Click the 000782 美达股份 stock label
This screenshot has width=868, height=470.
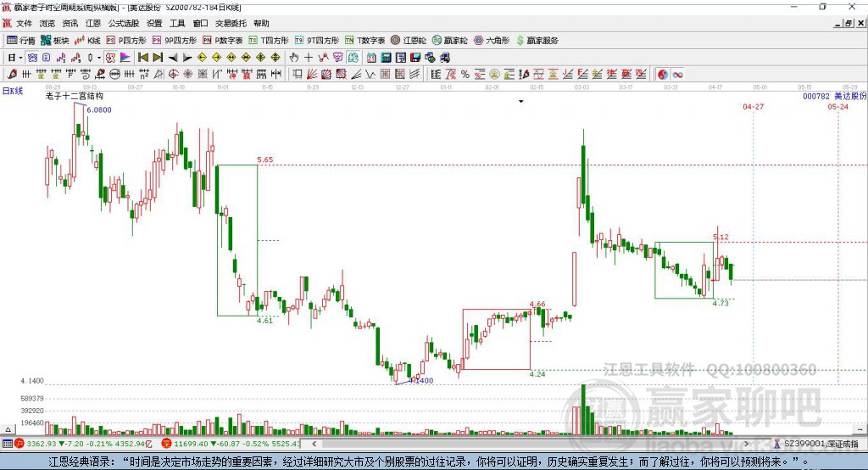point(834,96)
